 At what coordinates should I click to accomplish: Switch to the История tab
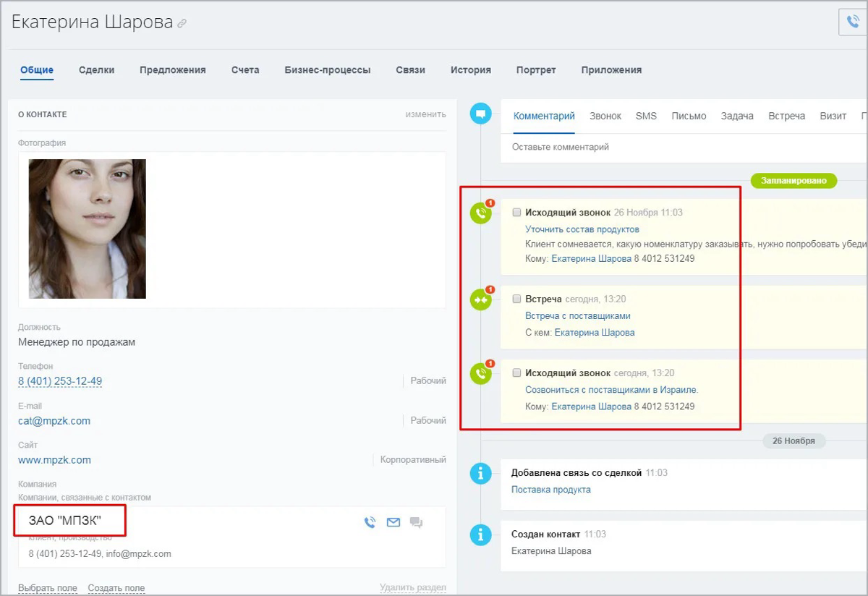point(470,70)
